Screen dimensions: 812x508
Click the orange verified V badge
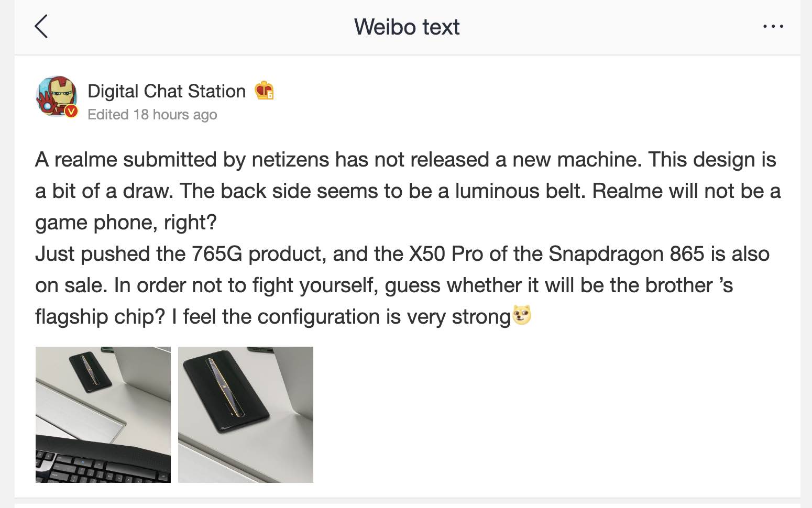(71, 111)
